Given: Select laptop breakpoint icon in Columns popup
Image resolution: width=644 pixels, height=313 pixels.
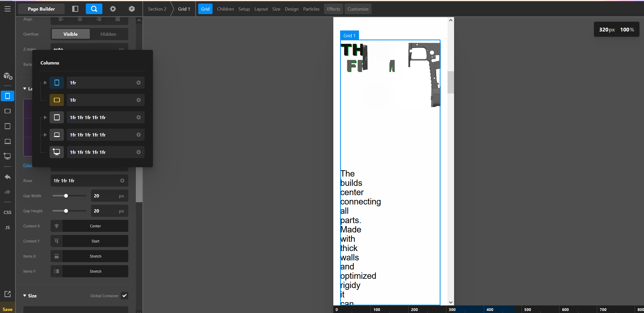Looking at the screenshot, I should pyautogui.click(x=57, y=135).
